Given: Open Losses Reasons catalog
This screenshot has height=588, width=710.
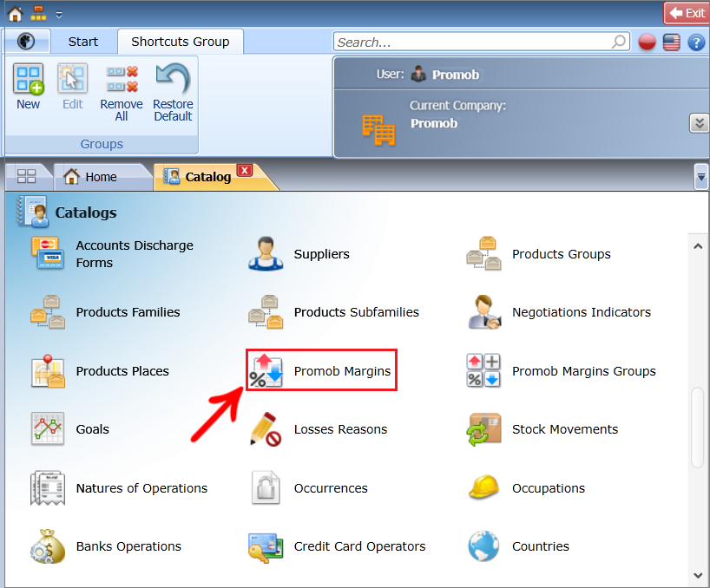Looking at the screenshot, I should click(x=318, y=428).
